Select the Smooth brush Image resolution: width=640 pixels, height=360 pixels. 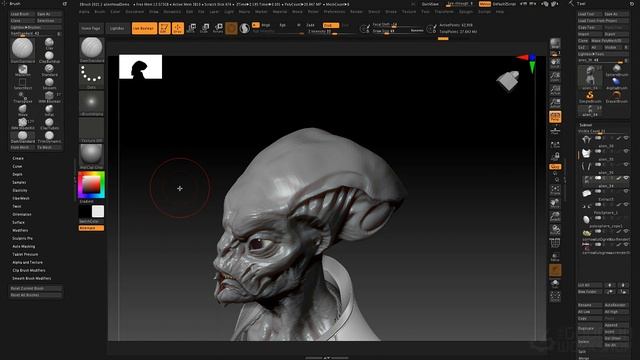[x=49, y=83]
